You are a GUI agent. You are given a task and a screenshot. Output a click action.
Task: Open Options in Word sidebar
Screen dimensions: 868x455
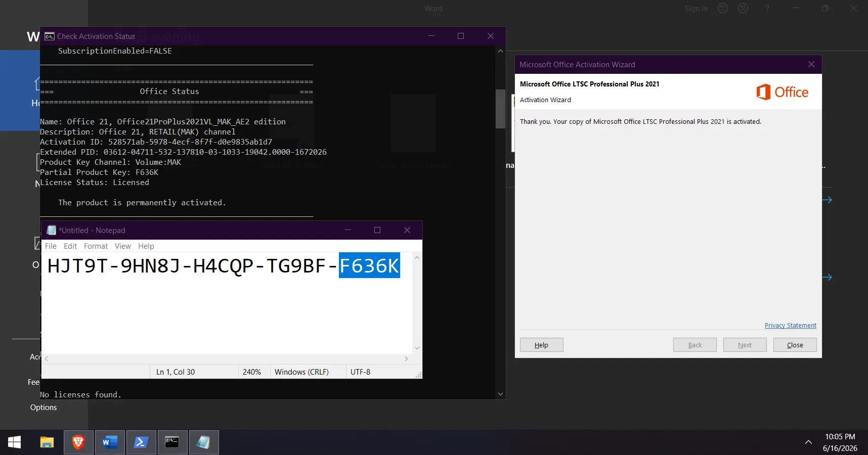44,407
